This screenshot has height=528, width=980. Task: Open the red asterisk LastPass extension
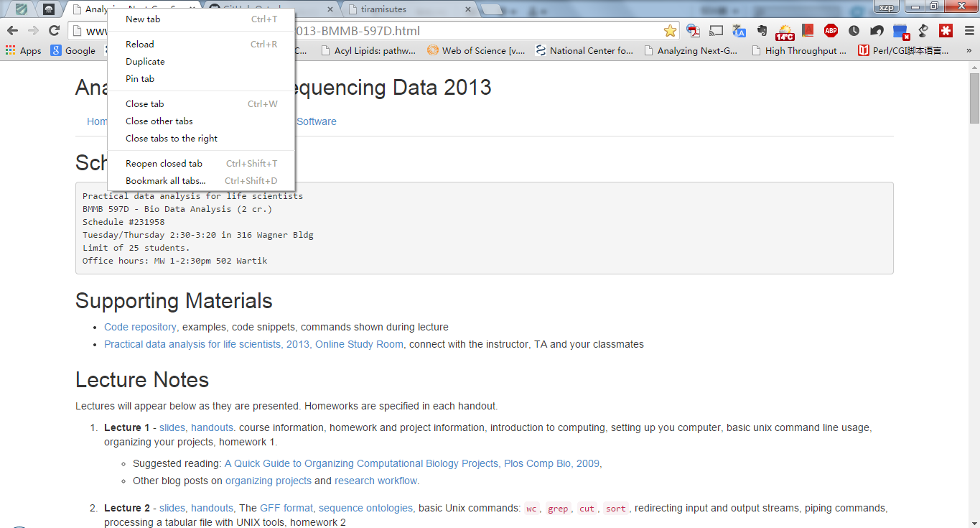(x=946, y=30)
